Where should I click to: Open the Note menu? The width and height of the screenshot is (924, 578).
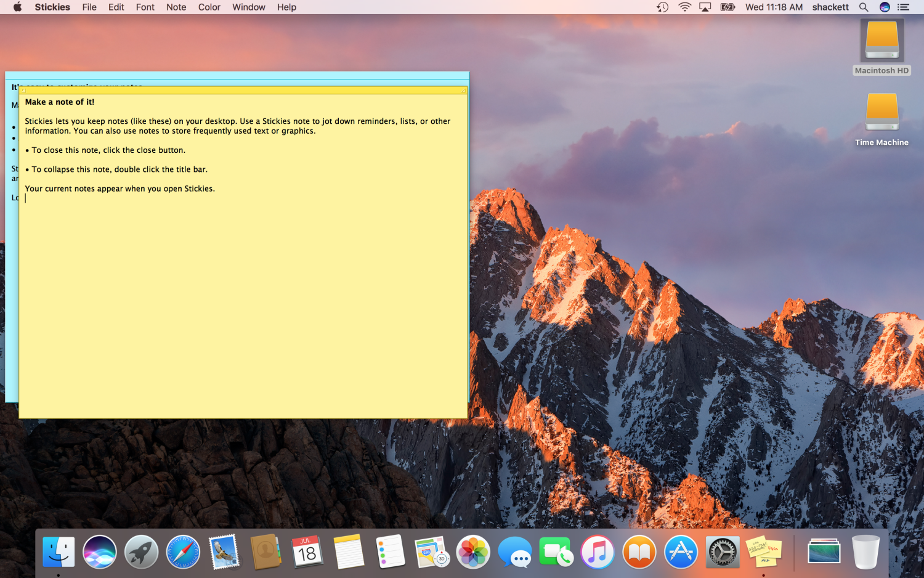[x=176, y=7]
